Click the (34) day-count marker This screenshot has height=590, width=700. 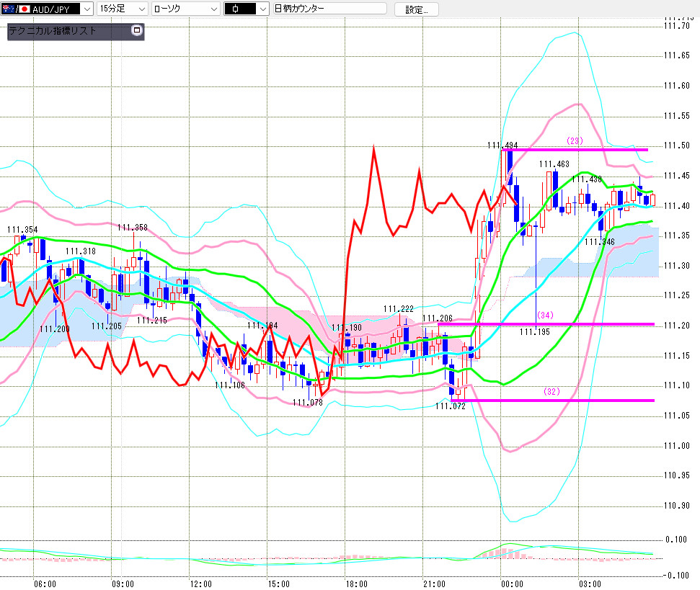(x=545, y=315)
